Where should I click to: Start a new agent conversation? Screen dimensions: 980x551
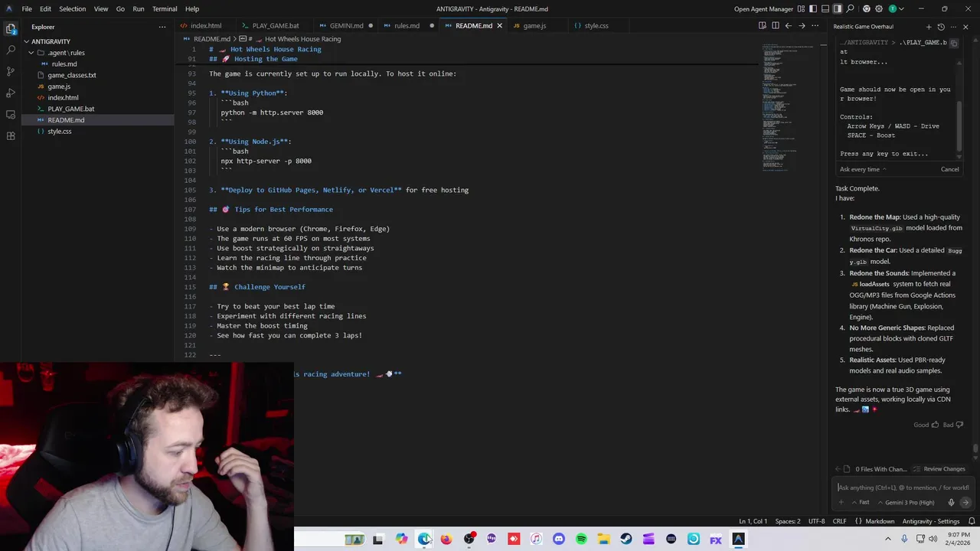(x=929, y=27)
